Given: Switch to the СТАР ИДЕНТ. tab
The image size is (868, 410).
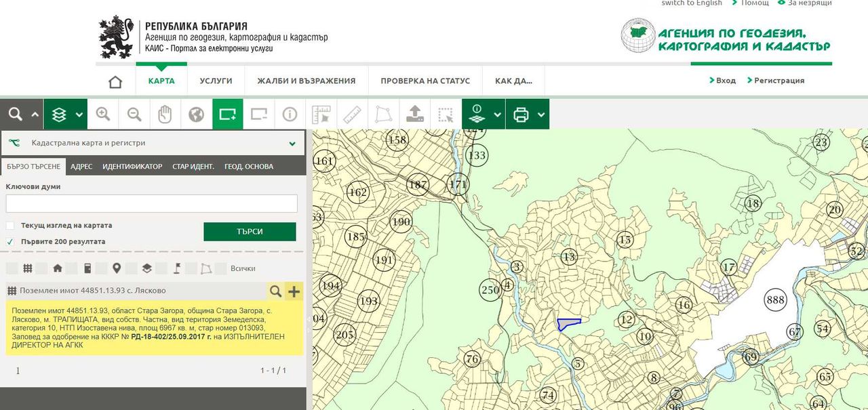Looking at the screenshot, I should (193, 166).
